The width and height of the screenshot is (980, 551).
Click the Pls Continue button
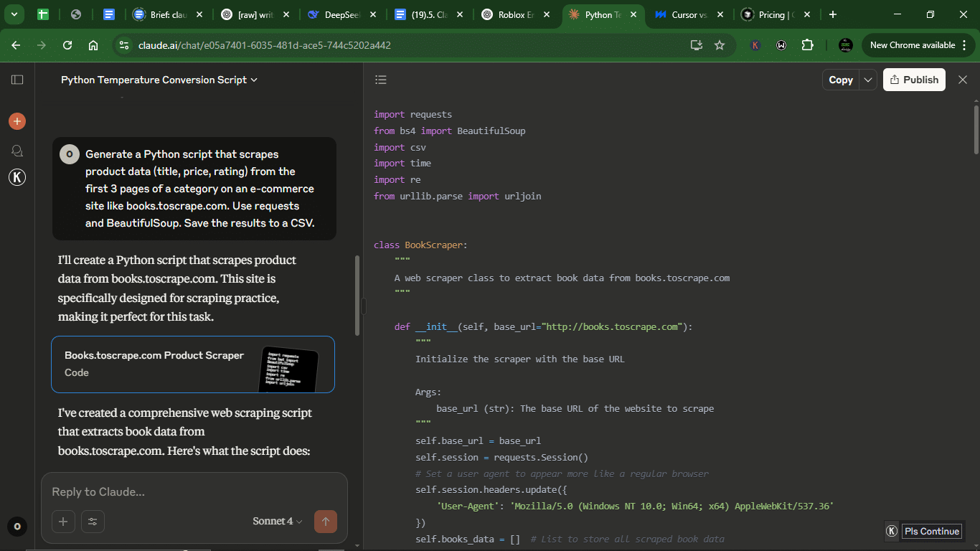click(x=931, y=532)
